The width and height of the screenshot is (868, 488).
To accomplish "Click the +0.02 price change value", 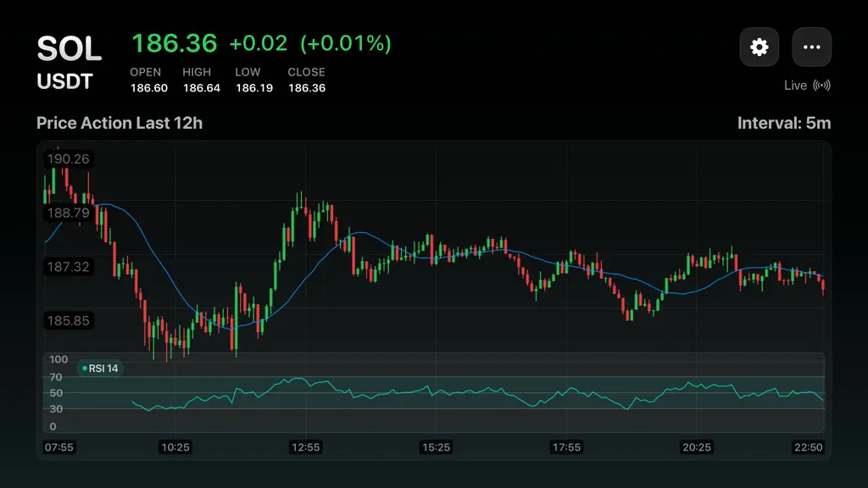I will 258,43.
